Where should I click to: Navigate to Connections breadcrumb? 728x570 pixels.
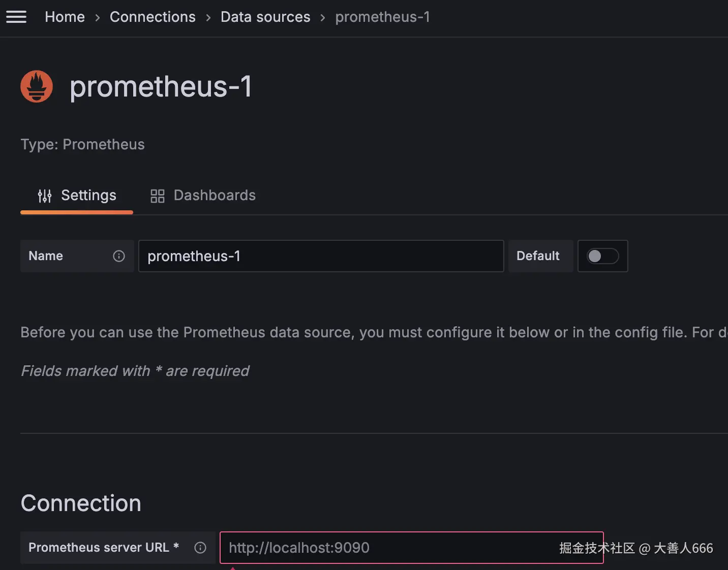pos(153,17)
